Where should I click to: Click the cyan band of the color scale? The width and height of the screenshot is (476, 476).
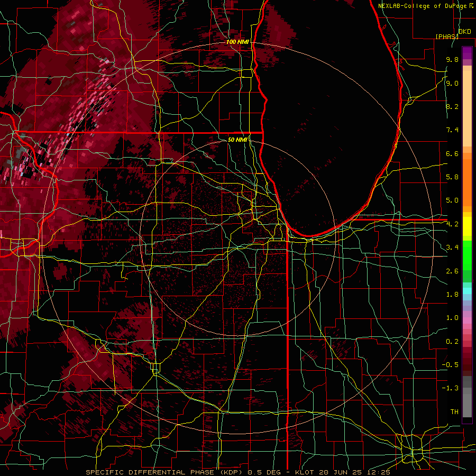(467, 291)
